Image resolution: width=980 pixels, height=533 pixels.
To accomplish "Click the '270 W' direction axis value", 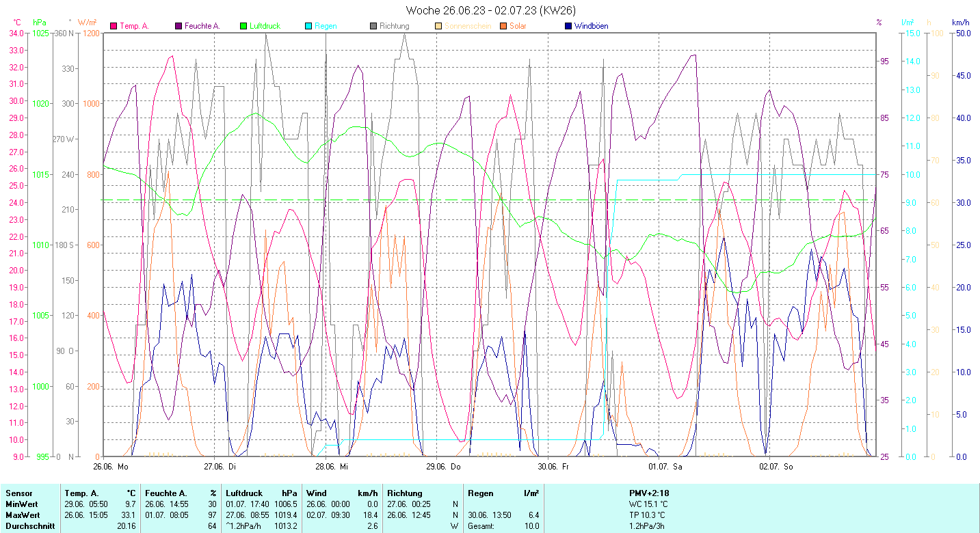I will click(64, 139).
